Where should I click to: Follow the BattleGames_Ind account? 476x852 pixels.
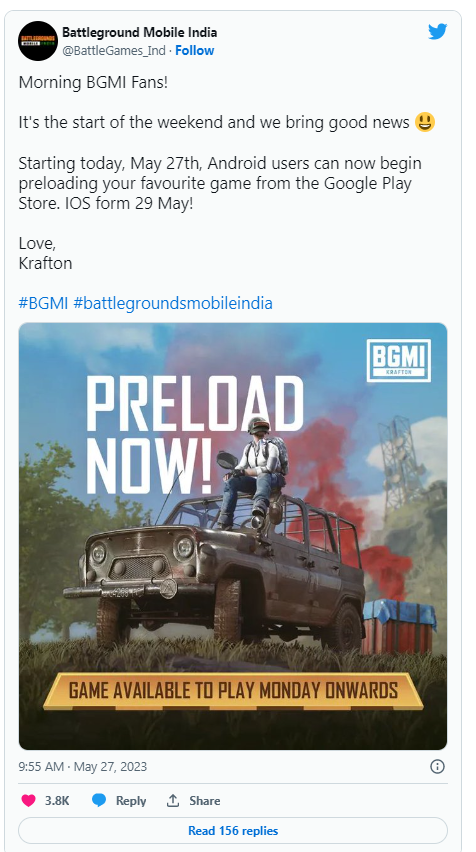pyautogui.click(x=195, y=51)
